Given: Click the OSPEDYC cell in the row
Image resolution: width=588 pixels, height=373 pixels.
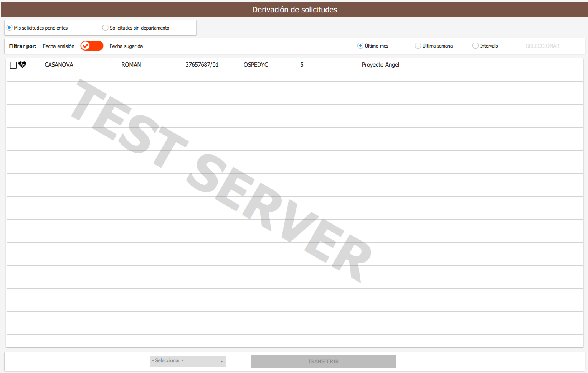Looking at the screenshot, I should pyautogui.click(x=256, y=65).
